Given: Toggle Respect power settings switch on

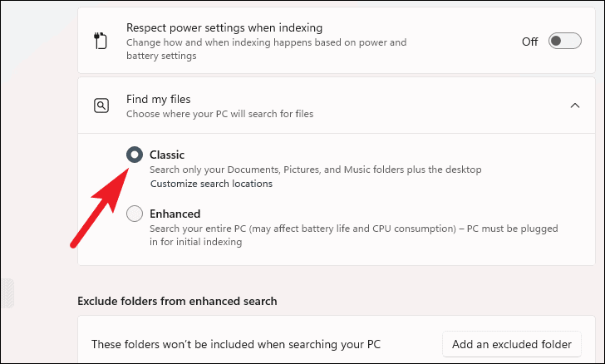Looking at the screenshot, I should tap(565, 41).
